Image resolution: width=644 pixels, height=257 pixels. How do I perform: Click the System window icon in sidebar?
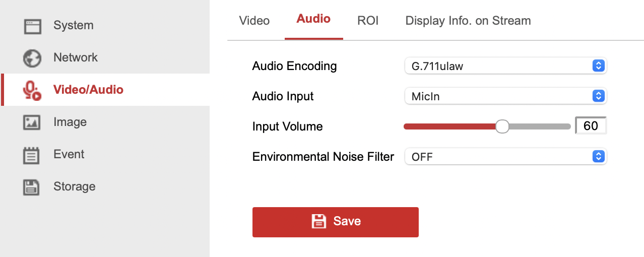click(32, 26)
